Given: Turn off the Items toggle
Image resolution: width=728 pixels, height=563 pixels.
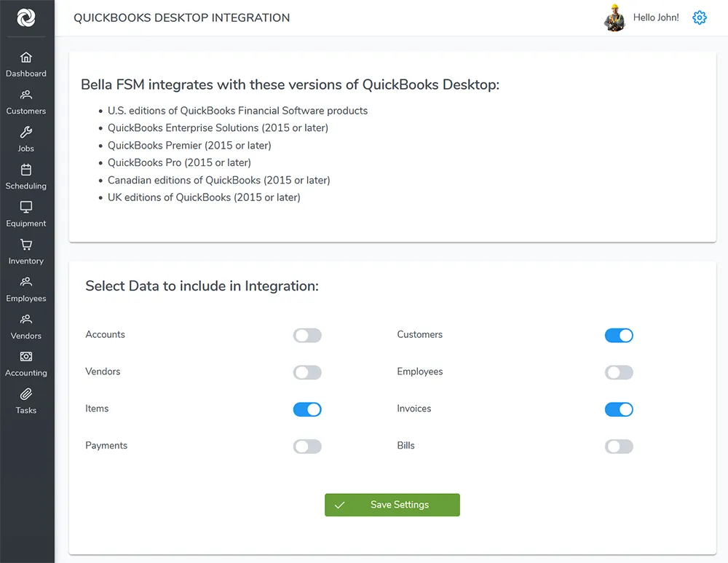Looking at the screenshot, I should pos(307,410).
